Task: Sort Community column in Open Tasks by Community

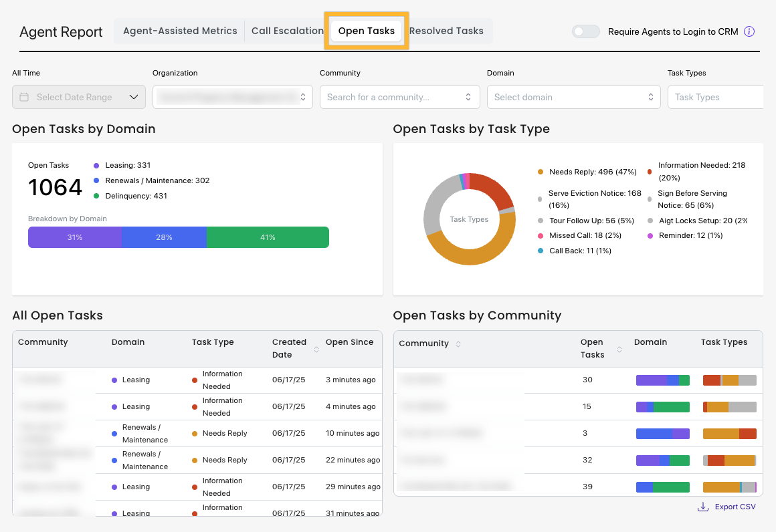Action: pos(458,344)
